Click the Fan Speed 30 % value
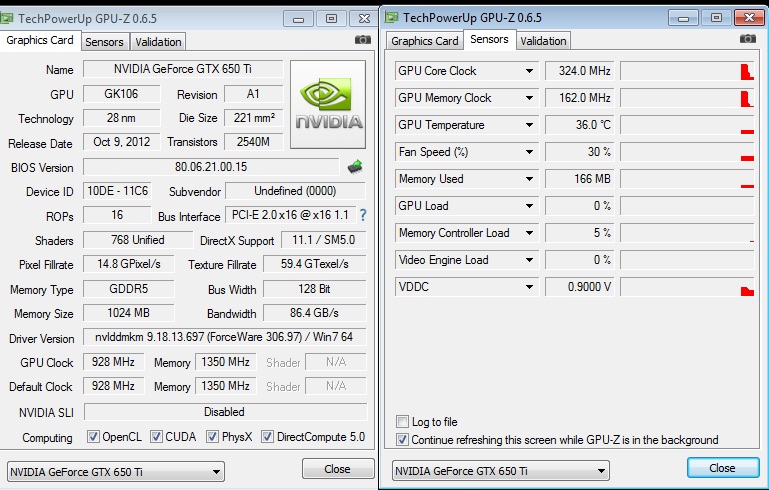 (x=579, y=152)
